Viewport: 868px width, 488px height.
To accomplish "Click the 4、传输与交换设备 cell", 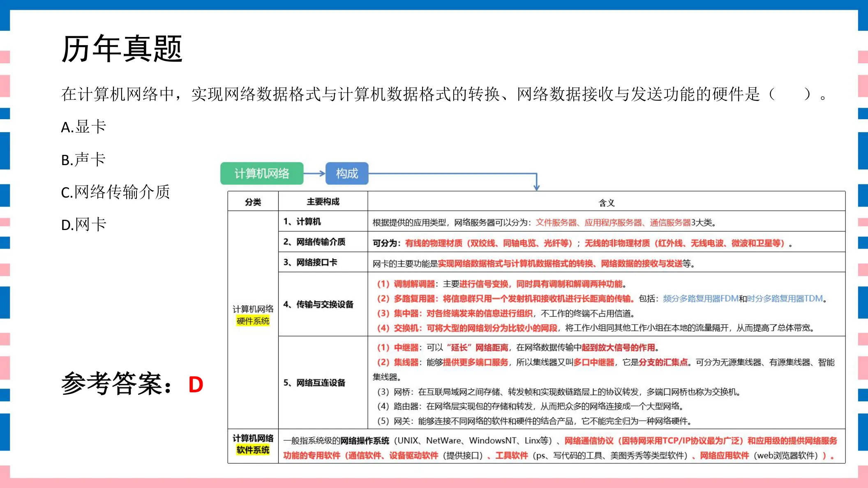I will click(323, 304).
